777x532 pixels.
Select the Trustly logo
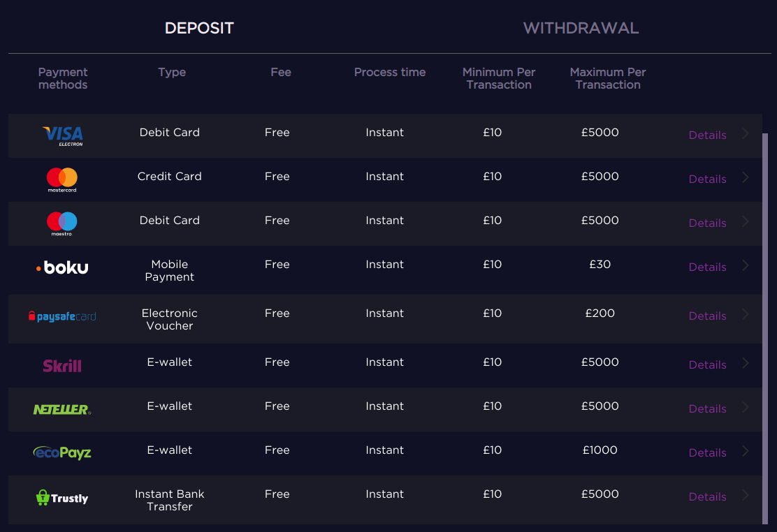click(62, 497)
